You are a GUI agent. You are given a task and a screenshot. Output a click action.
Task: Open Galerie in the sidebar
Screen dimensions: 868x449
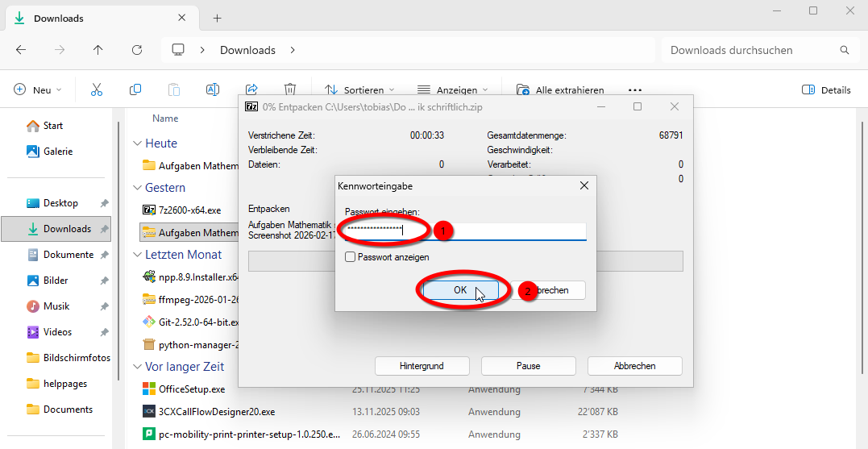pos(58,151)
